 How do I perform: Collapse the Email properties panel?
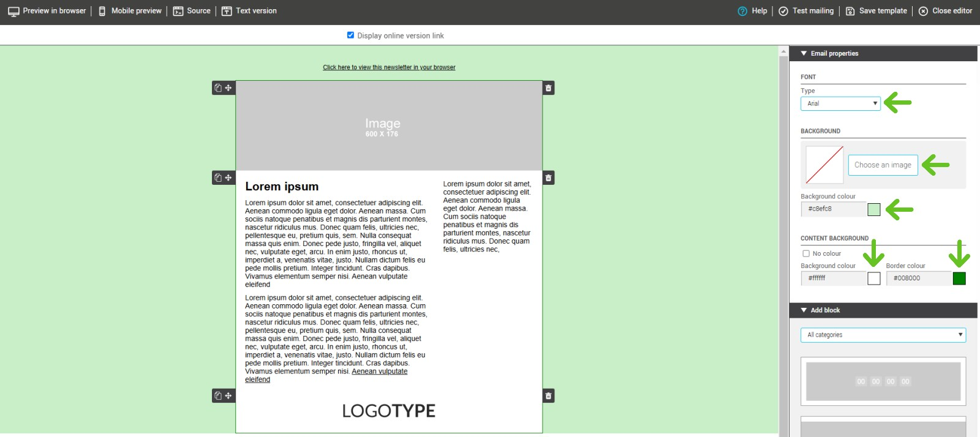[804, 54]
